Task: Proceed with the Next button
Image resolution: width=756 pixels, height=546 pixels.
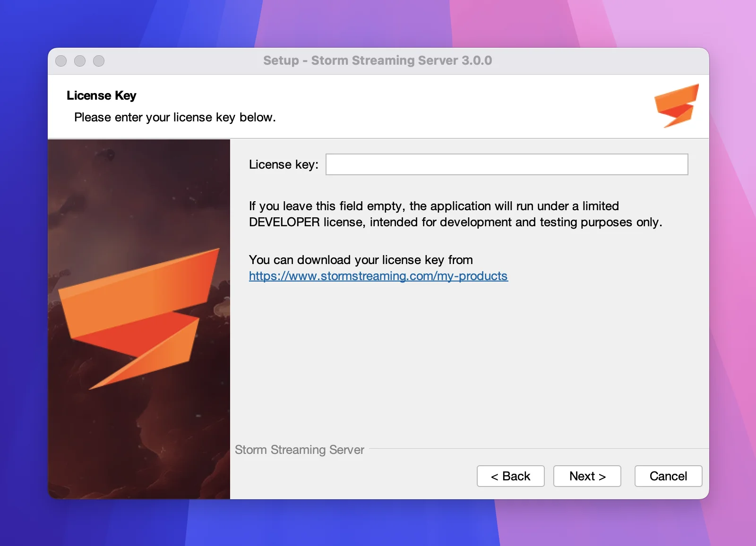Action: coord(587,476)
